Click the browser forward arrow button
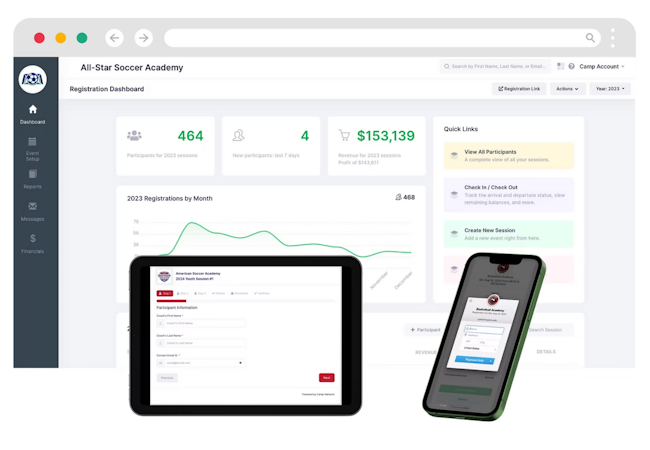The image size is (650, 450). pyautogui.click(x=143, y=38)
